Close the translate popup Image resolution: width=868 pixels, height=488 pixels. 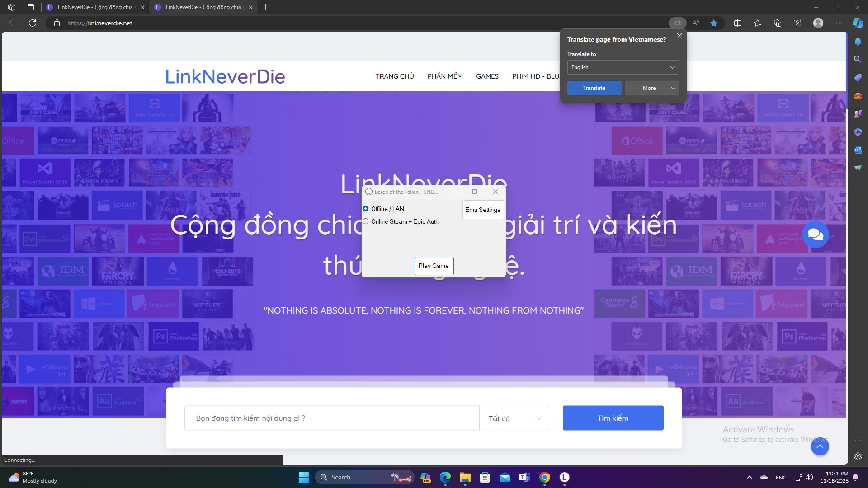(679, 36)
